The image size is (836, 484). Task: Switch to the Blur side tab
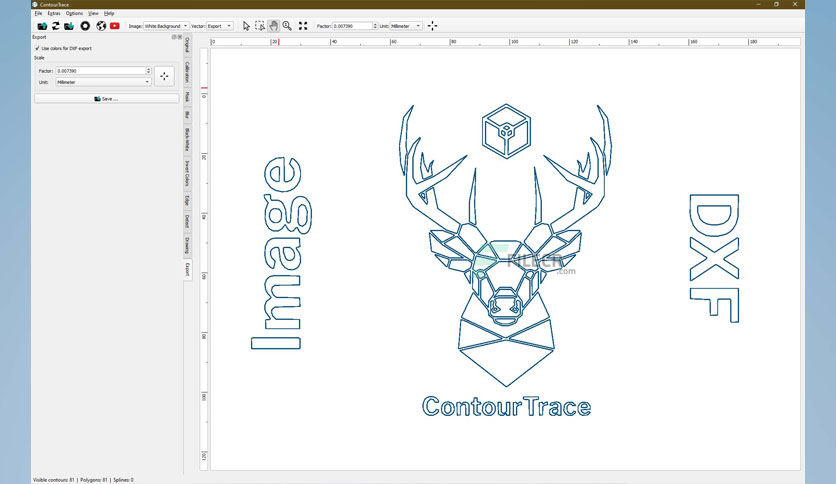coord(187,115)
